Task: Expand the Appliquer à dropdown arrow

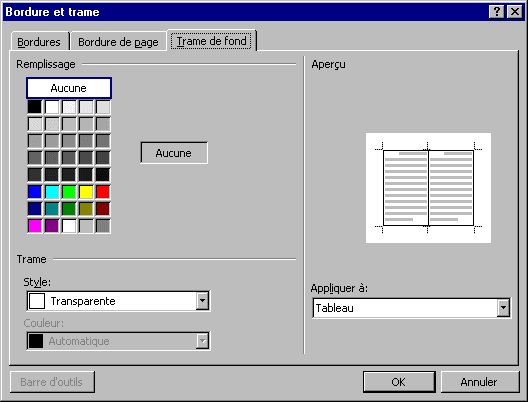Action: click(503, 307)
